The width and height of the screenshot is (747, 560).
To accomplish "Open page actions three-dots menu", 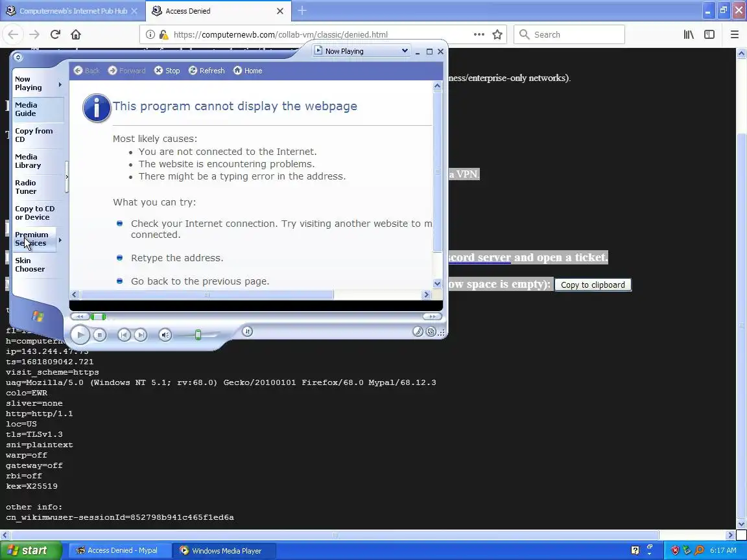I will [479, 34].
